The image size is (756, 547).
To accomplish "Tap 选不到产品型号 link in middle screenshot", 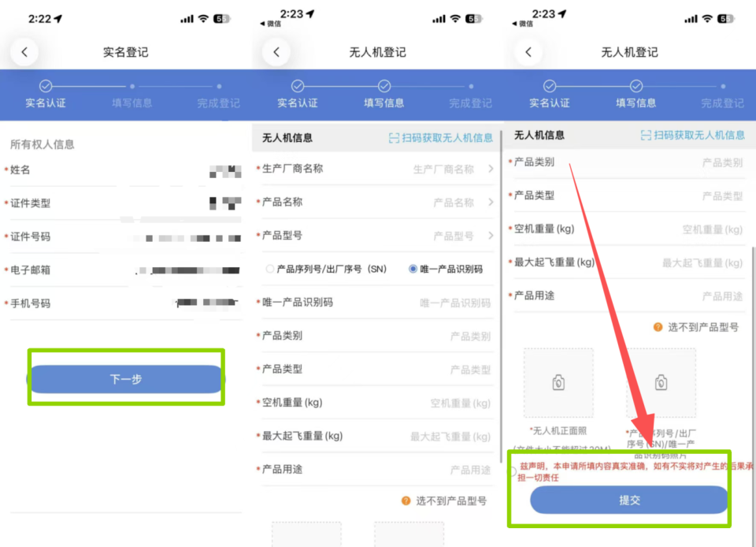I will (x=451, y=500).
